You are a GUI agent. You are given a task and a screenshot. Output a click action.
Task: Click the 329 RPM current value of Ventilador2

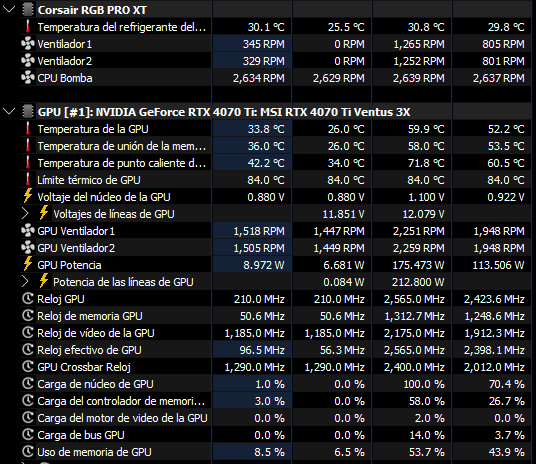click(264, 61)
